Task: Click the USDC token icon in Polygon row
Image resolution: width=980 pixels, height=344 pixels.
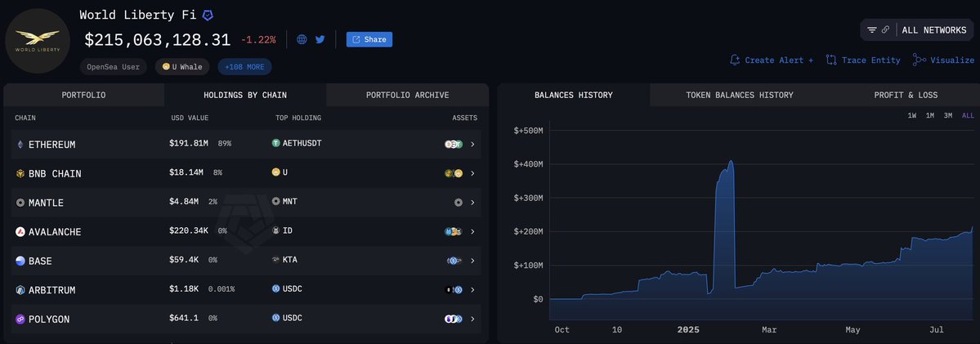Action: [275, 318]
